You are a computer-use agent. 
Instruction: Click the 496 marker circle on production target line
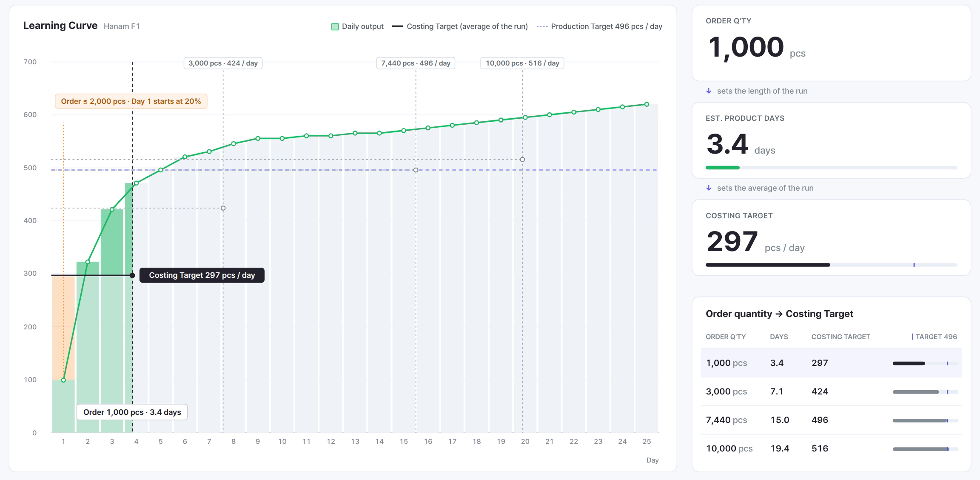pyautogui.click(x=416, y=170)
